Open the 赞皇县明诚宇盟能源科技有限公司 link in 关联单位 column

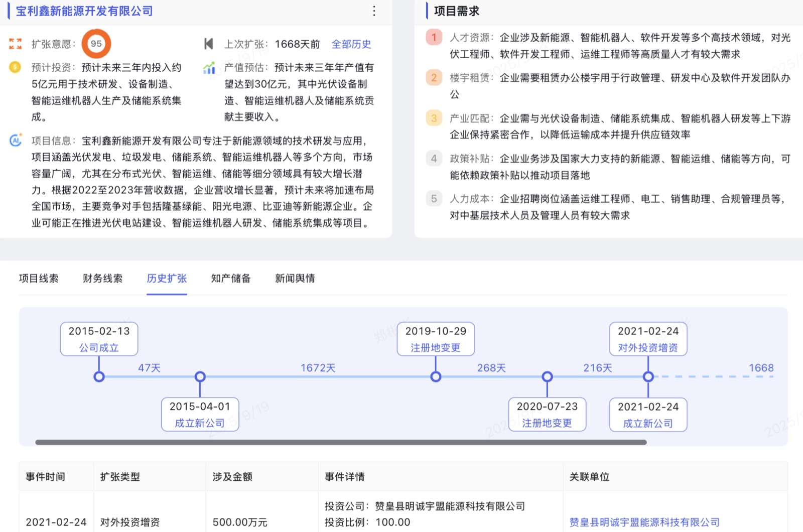(644, 522)
